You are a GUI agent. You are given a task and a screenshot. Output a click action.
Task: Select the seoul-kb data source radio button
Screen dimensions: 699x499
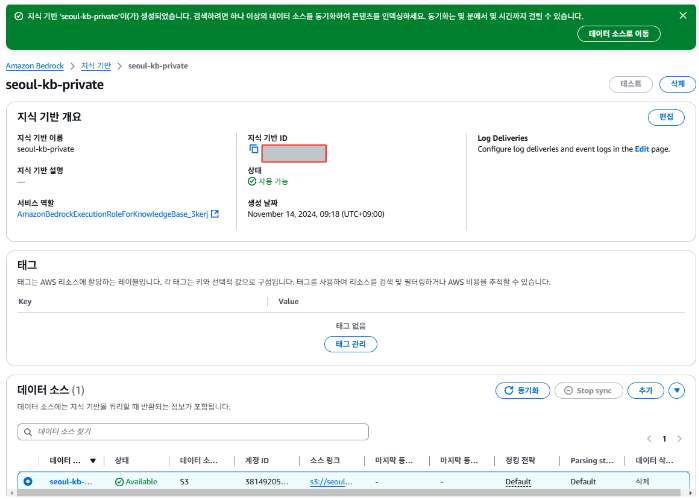pyautogui.click(x=28, y=482)
